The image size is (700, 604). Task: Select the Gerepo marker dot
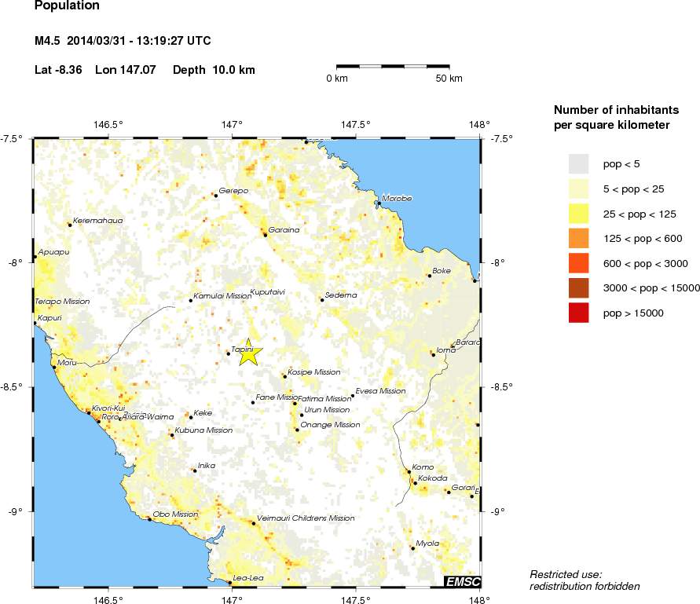(215, 196)
